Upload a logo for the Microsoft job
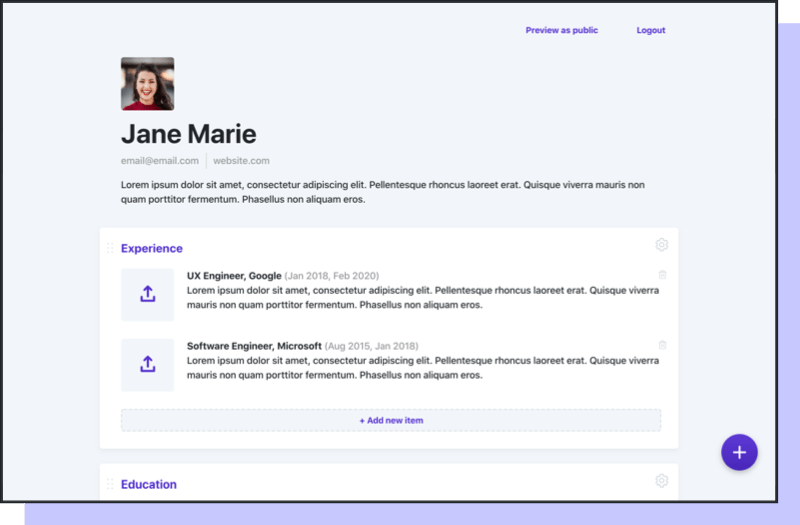The height and width of the screenshot is (525, 800). [147, 365]
